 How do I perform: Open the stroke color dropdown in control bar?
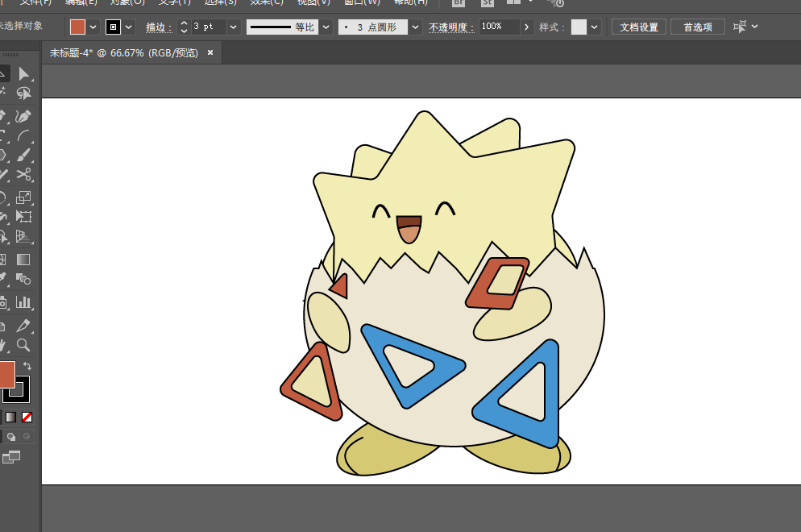tap(129, 27)
